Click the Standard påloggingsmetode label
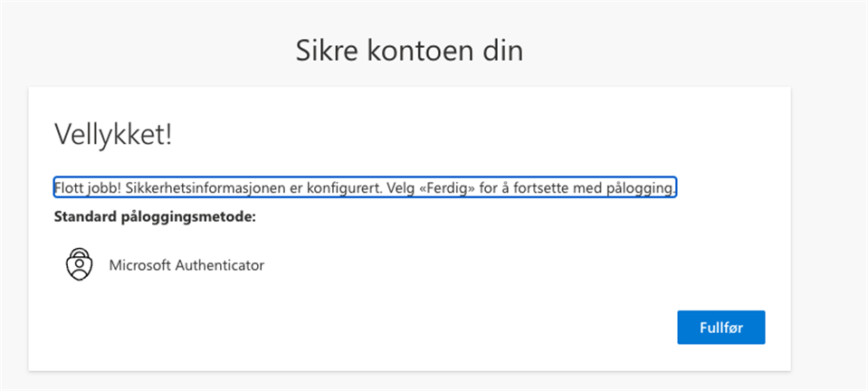This screenshot has width=868, height=391. (155, 217)
